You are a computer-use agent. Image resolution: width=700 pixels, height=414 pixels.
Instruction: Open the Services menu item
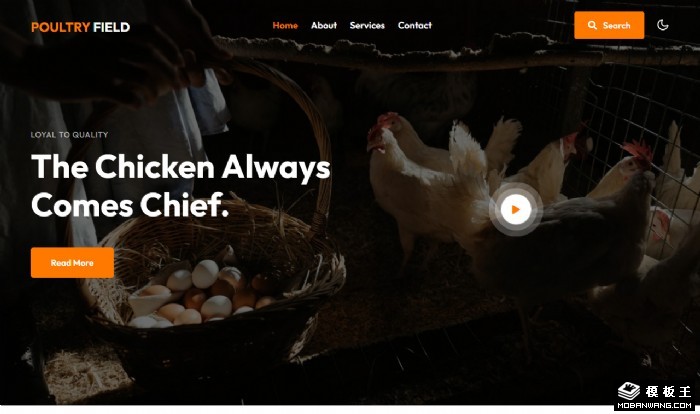pos(367,25)
